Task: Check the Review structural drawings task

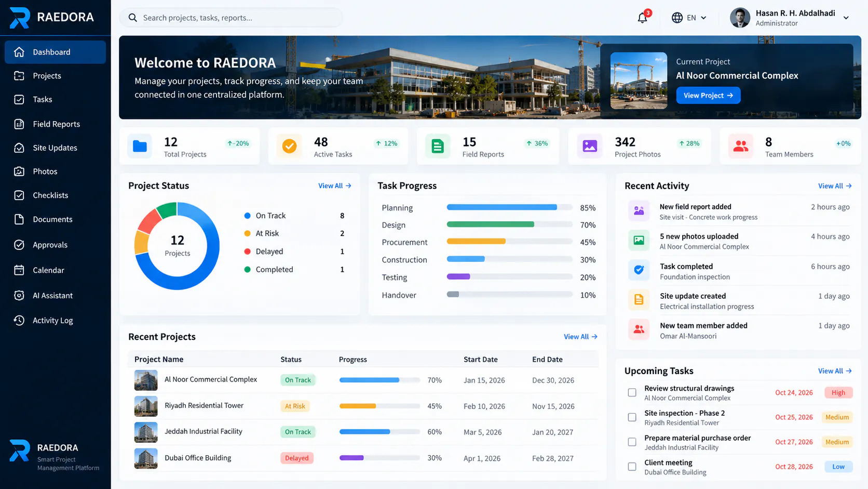Action: tap(632, 392)
